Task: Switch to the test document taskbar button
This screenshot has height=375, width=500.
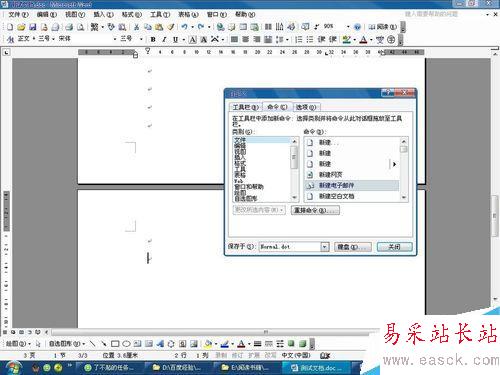Action: pos(317,368)
